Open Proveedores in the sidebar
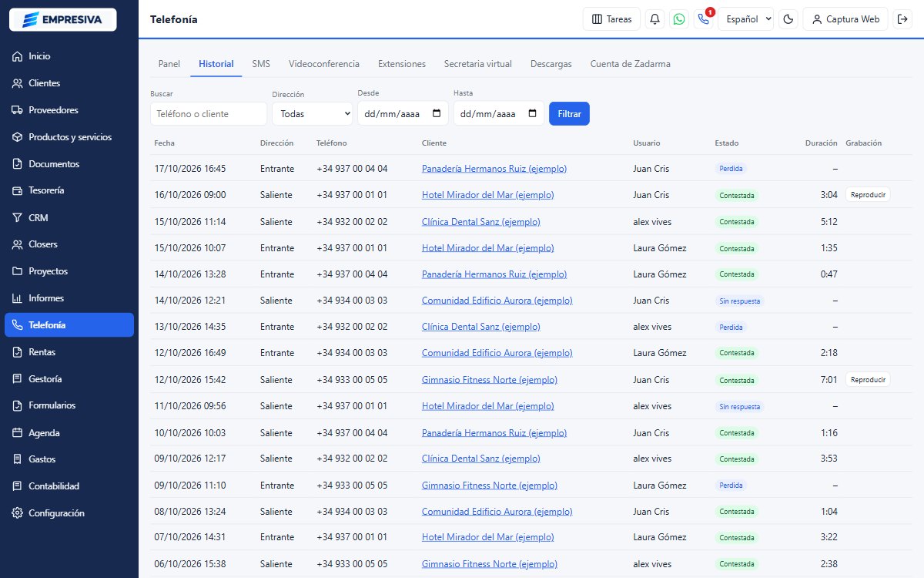The width and height of the screenshot is (924, 578). pyautogui.click(x=69, y=110)
